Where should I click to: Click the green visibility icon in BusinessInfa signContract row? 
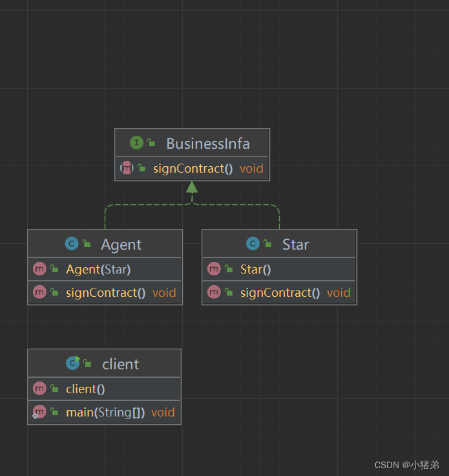pos(141,168)
